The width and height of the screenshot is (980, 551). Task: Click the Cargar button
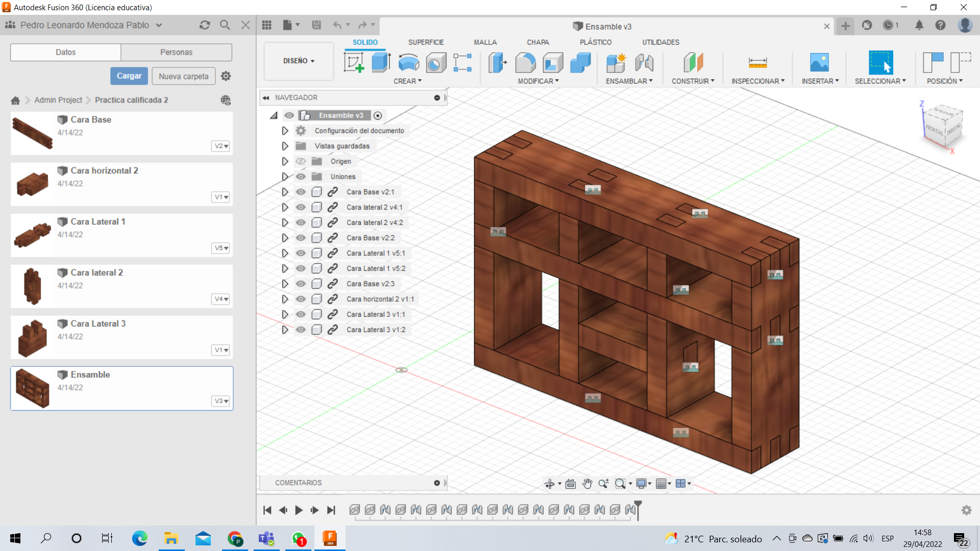129,76
